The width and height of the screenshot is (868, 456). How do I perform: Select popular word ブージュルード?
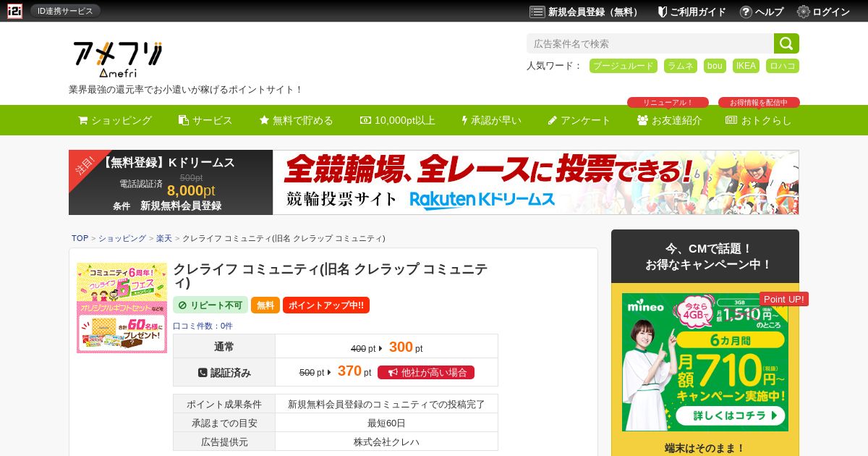pyautogui.click(x=624, y=66)
